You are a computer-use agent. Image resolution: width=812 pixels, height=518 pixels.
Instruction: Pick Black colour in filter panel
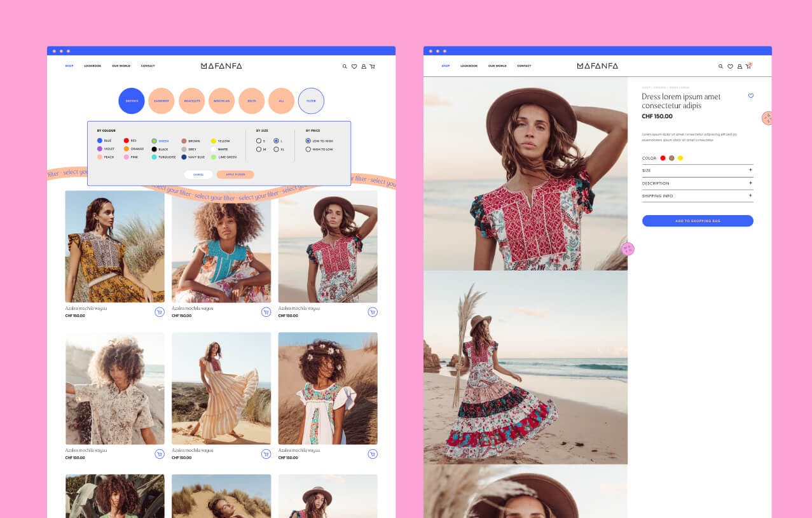coord(155,149)
